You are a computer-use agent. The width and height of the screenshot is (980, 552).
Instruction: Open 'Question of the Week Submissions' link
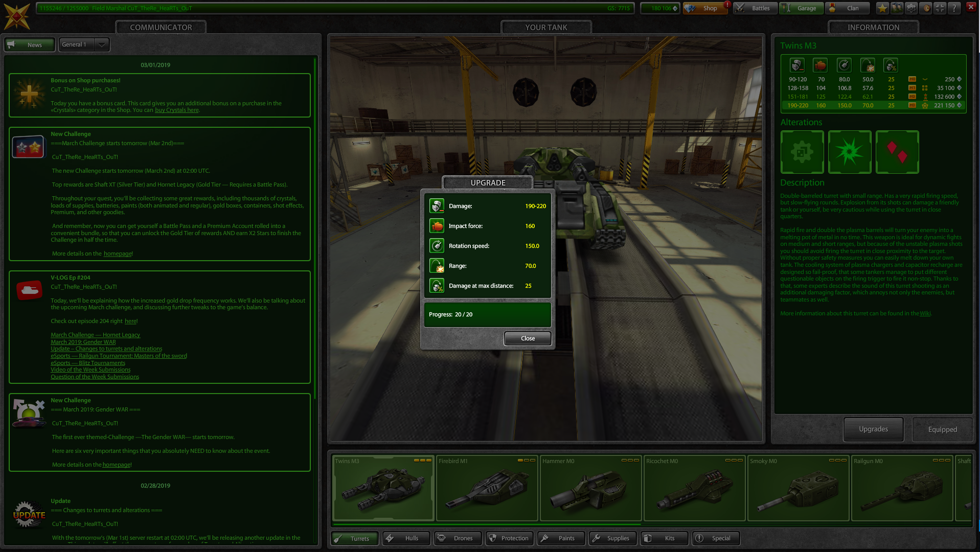(x=95, y=377)
